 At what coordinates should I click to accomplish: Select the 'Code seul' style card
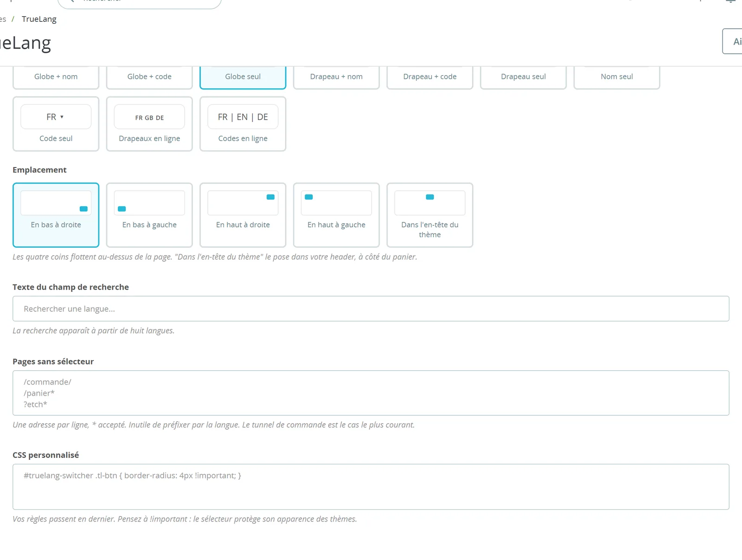(x=56, y=124)
